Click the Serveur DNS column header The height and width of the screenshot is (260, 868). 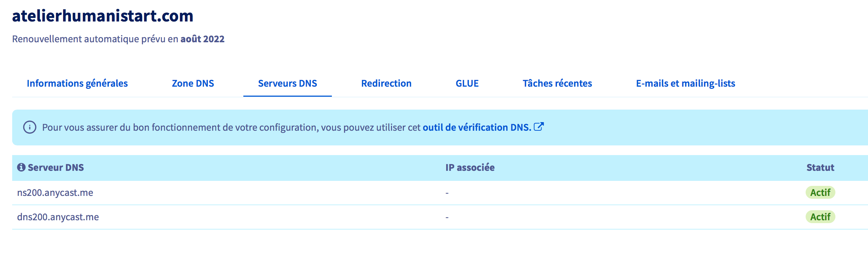[x=56, y=168]
